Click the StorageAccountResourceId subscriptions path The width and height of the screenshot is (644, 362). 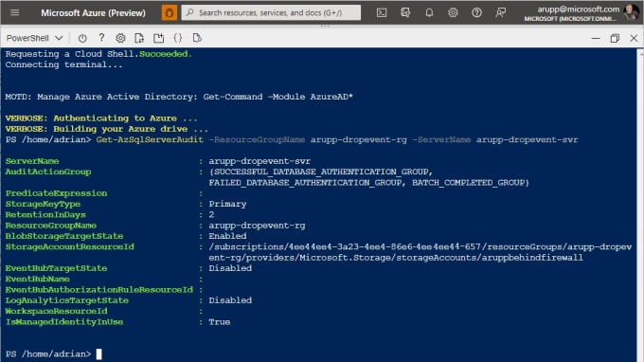pyautogui.click(x=420, y=252)
